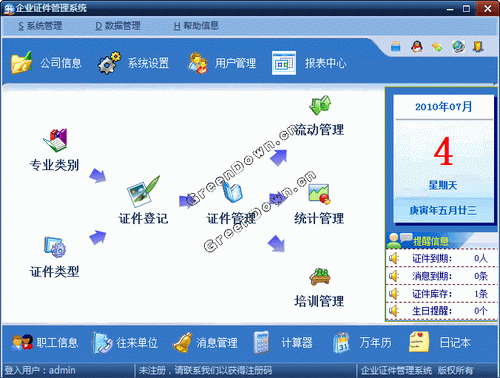Launch the 计算器 calculator tool
This screenshot has height=378, width=500.
click(283, 342)
